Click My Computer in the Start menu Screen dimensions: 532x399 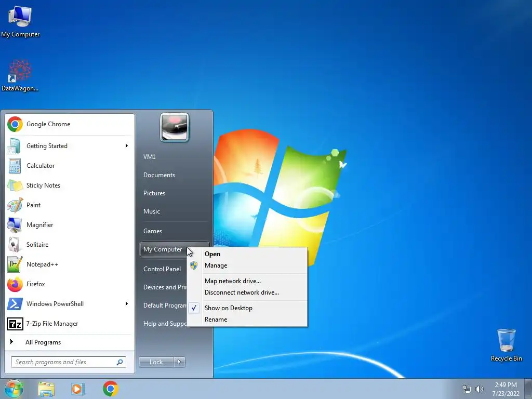[x=164, y=249]
